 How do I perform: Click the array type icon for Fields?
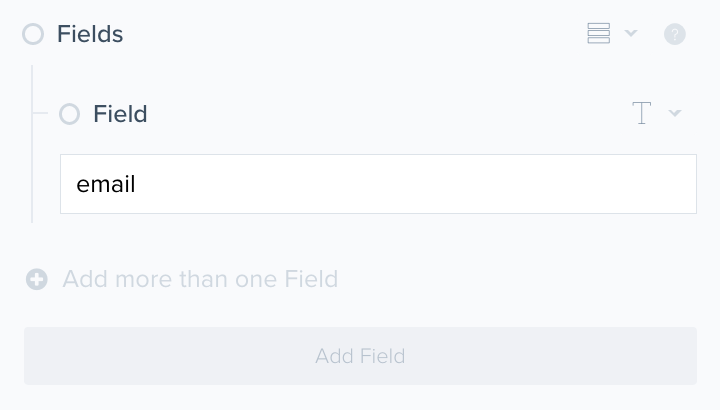598,34
